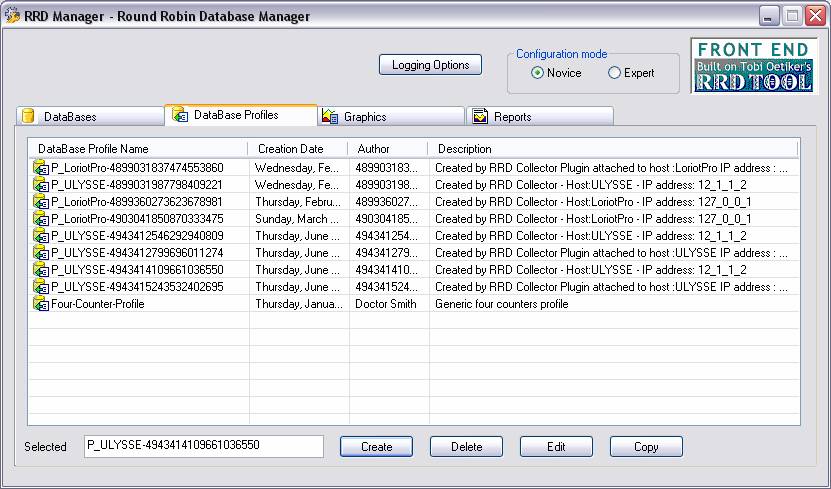Click the Create button
Image resolution: width=831 pixels, height=489 pixels.
(x=376, y=447)
